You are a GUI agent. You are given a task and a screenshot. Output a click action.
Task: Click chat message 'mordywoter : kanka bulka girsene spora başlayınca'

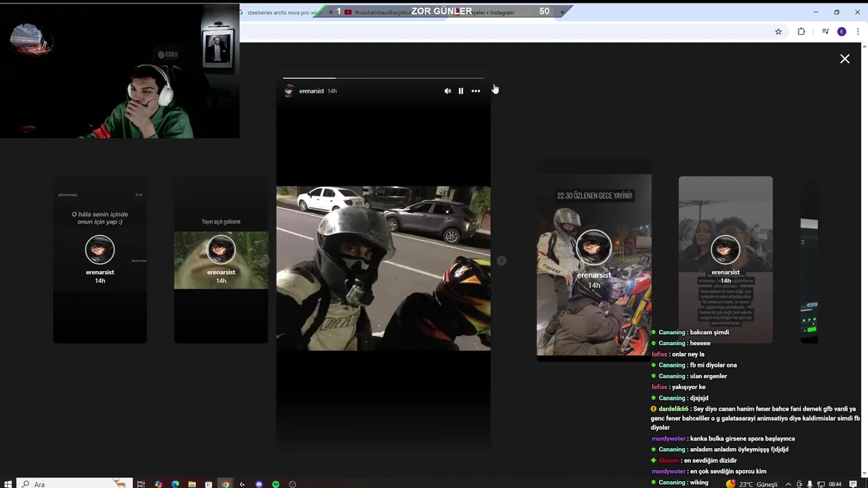723,439
